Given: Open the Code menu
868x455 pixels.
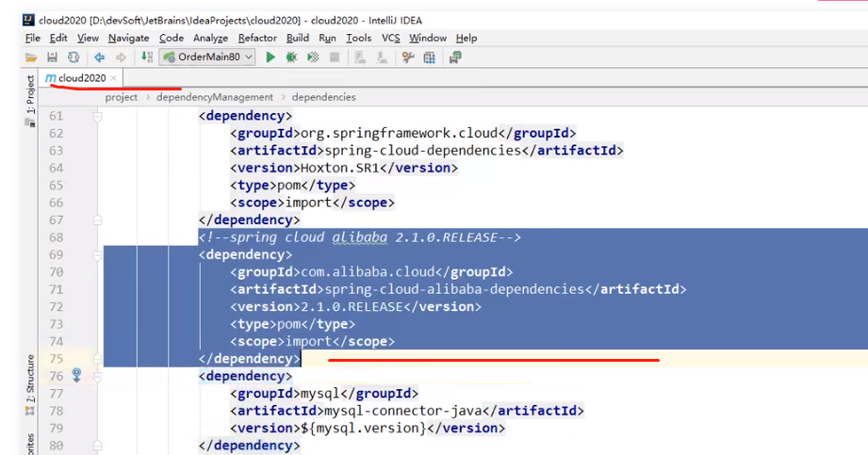Looking at the screenshot, I should pos(171,38).
